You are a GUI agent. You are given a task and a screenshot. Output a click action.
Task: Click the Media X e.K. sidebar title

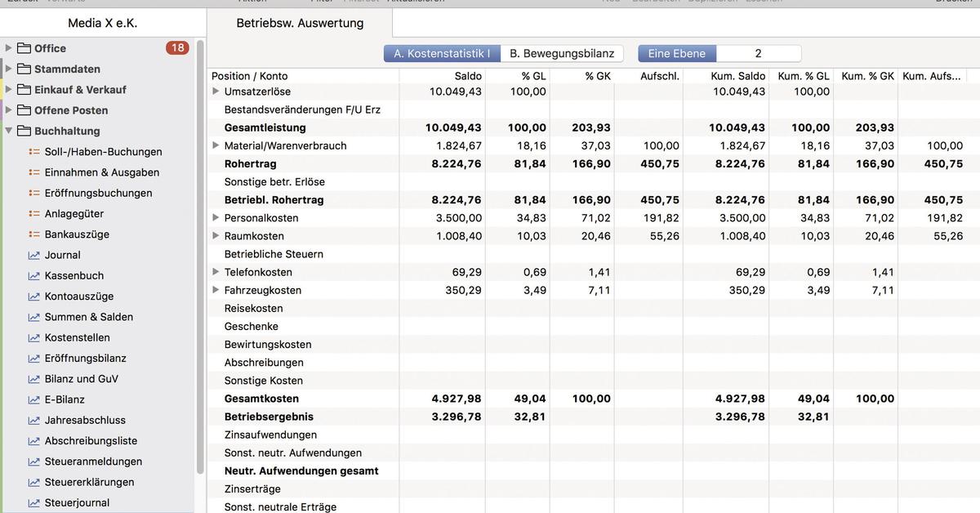[102, 23]
